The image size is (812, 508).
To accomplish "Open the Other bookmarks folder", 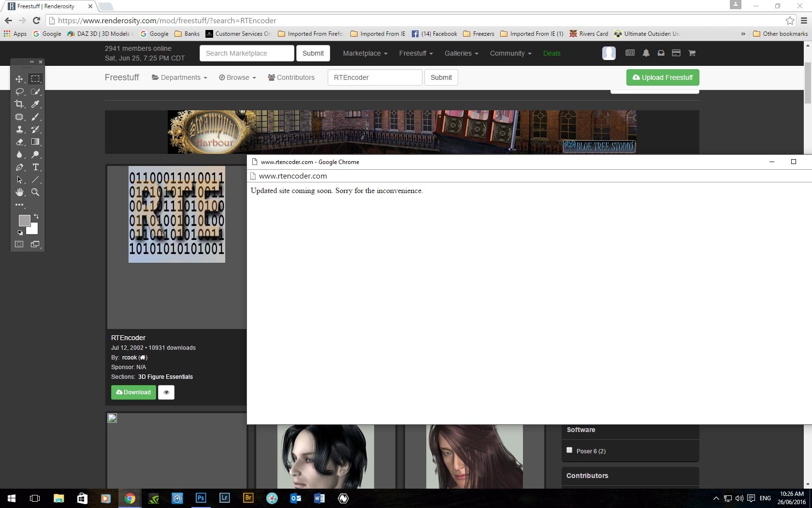I will pos(781,34).
